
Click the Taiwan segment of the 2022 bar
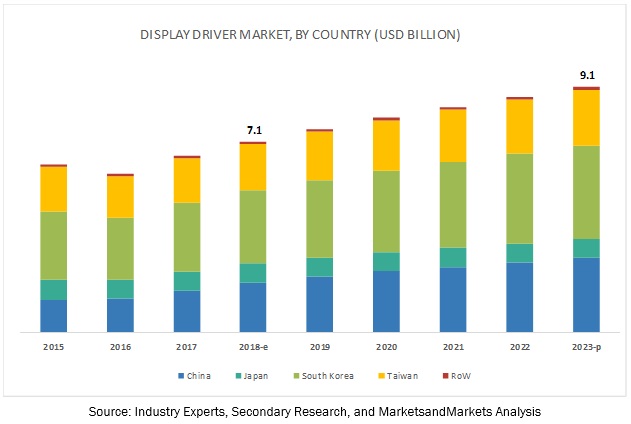519,127
